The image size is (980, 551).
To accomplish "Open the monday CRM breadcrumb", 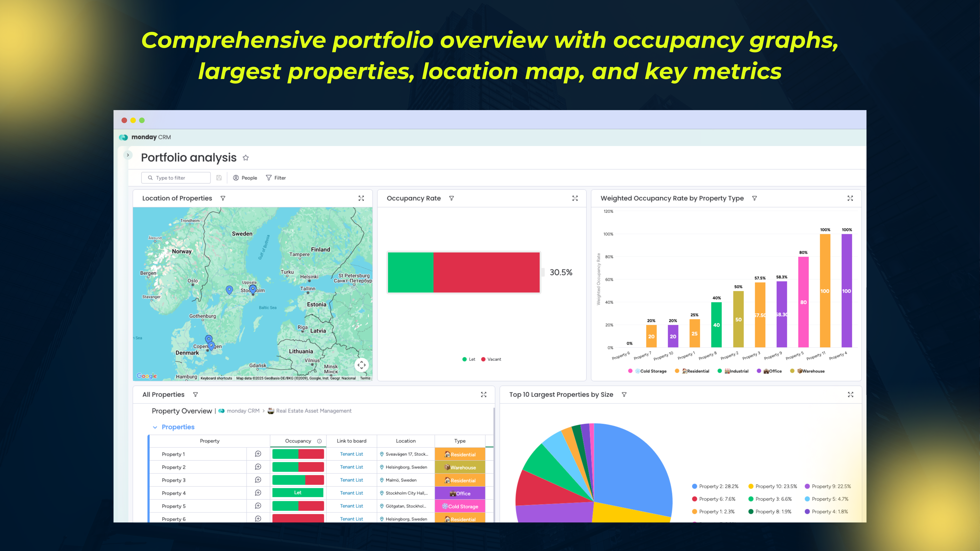I will (x=239, y=411).
